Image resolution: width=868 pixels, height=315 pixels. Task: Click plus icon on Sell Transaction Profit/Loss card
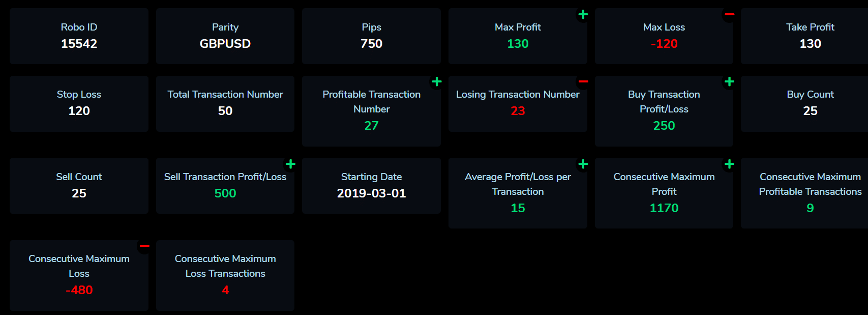[x=290, y=164]
